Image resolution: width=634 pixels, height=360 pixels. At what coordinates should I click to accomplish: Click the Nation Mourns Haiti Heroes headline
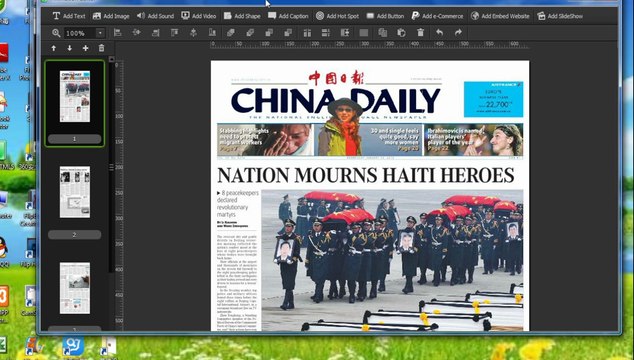(x=366, y=176)
